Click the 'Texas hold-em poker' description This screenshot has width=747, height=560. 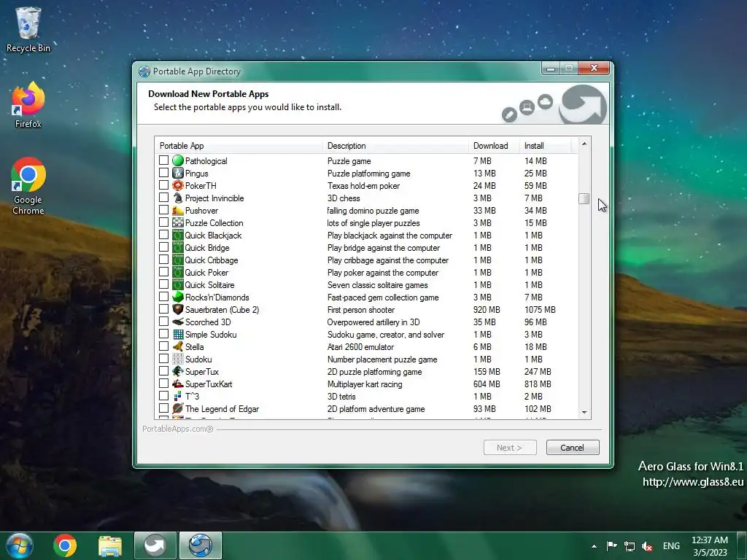363,186
